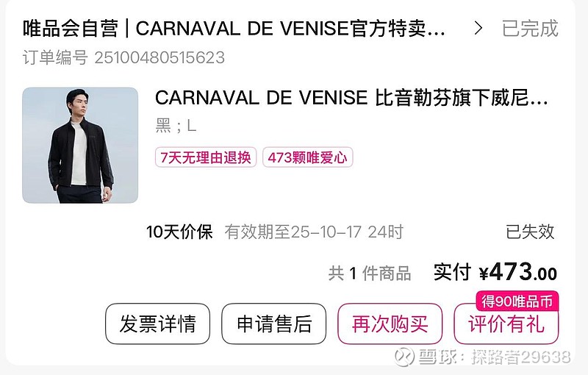Click the 发票详情 button
588x375 pixels.
(157, 324)
